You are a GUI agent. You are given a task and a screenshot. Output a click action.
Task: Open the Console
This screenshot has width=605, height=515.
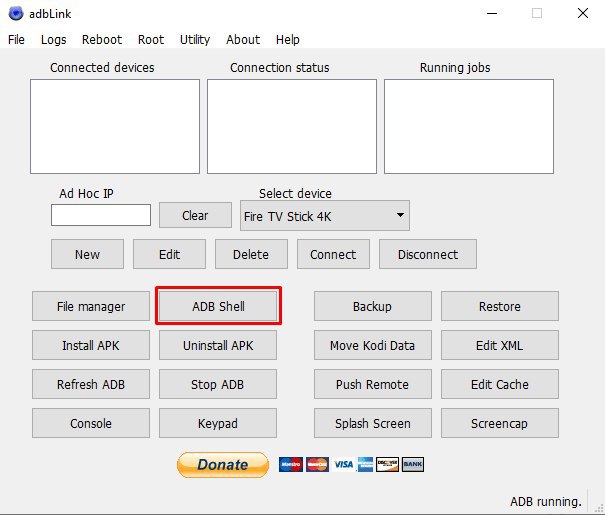(x=91, y=423)
